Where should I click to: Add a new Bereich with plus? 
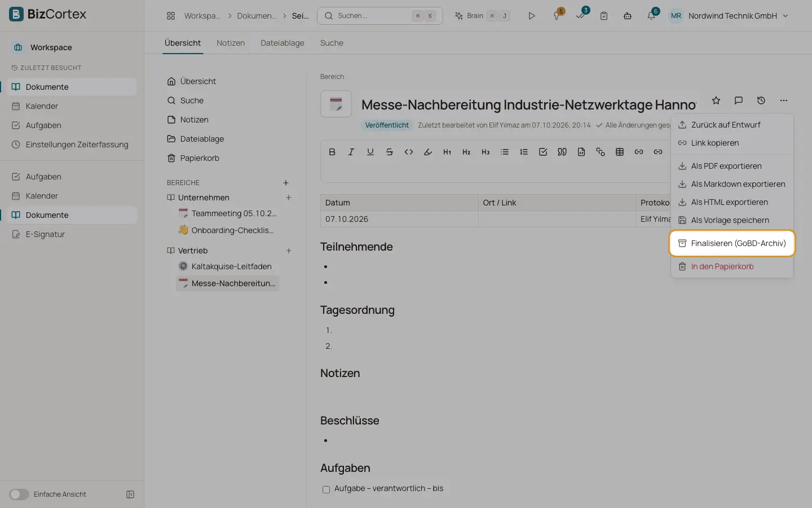click(286, 183)
